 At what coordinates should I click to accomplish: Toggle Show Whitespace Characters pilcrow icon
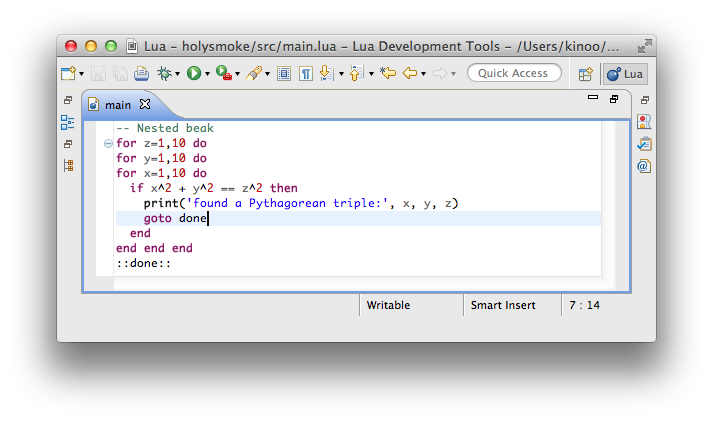point(306,73)
